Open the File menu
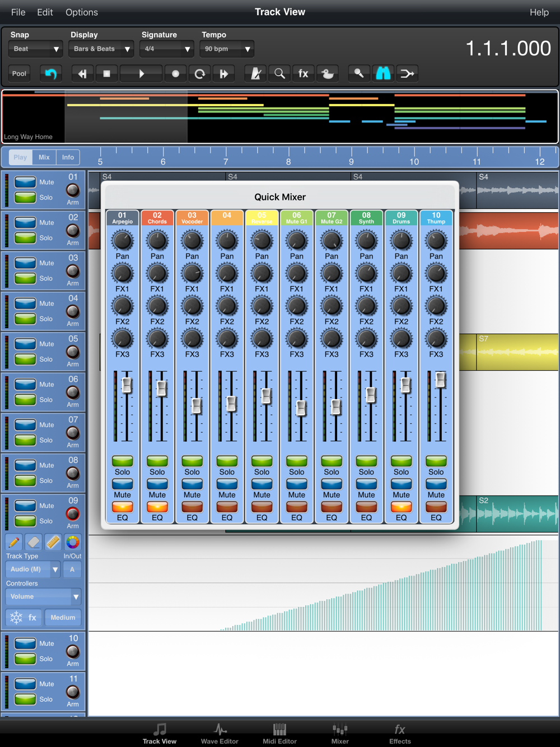This screenshot has height=747, width=560. pos(18,12)
